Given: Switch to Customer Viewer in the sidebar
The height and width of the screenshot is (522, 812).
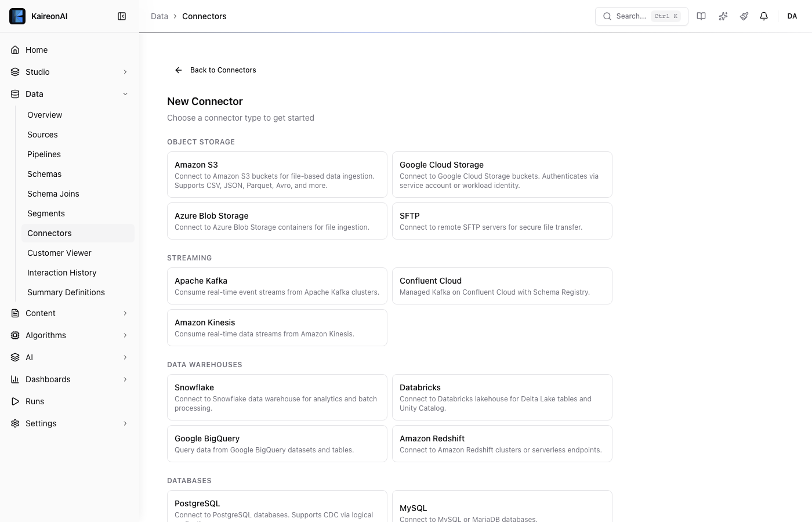Looking at the screenshot, I should [x=59, y=253].
